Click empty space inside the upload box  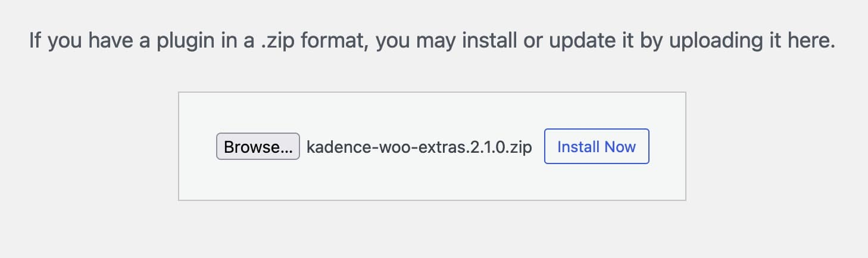pos(432,178)
